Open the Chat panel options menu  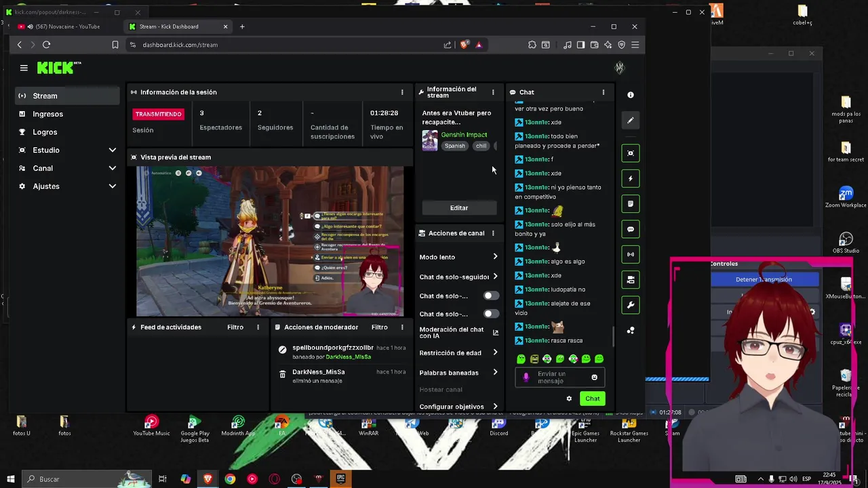(x=604, y=92)
